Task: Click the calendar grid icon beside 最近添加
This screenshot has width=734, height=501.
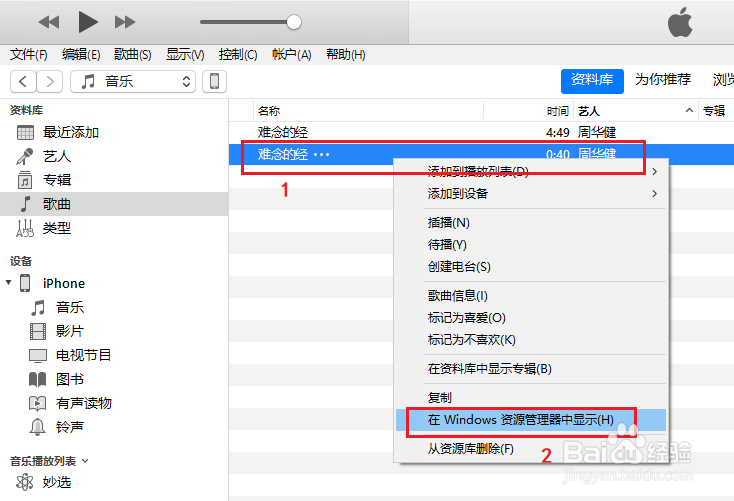Action: click(25, 133)
